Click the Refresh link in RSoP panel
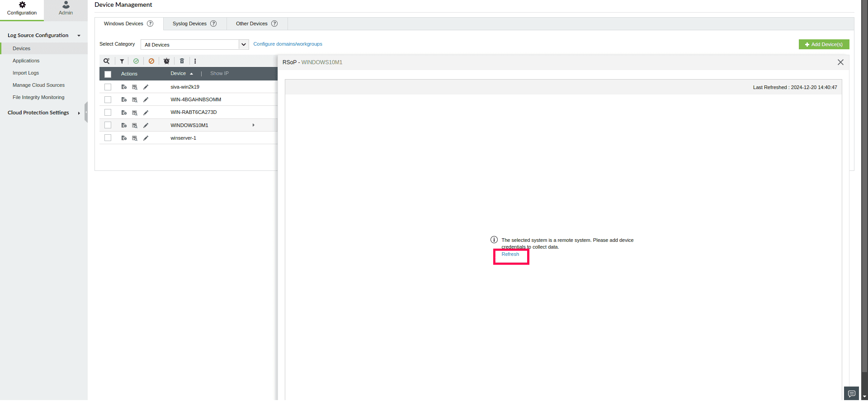 click(510, 254)
